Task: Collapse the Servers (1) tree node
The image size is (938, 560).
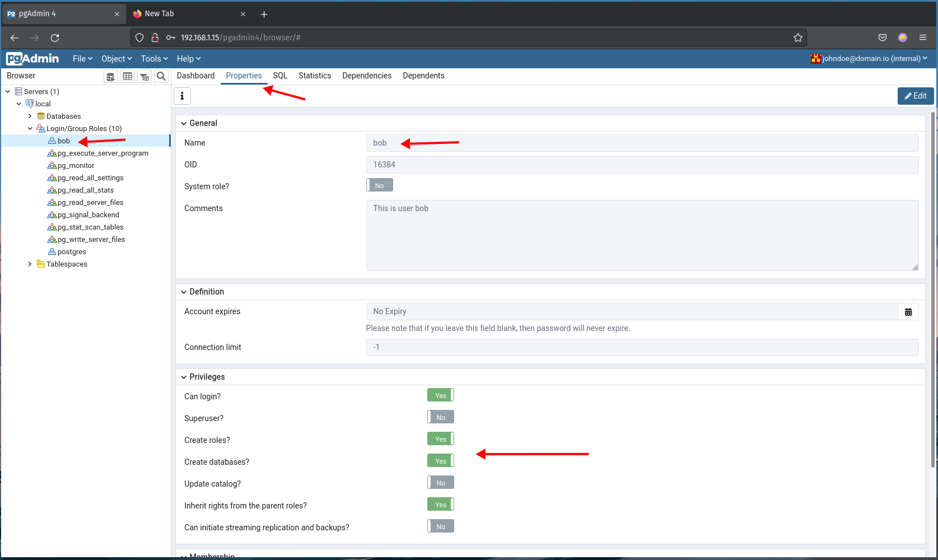Action: (8, 92)
